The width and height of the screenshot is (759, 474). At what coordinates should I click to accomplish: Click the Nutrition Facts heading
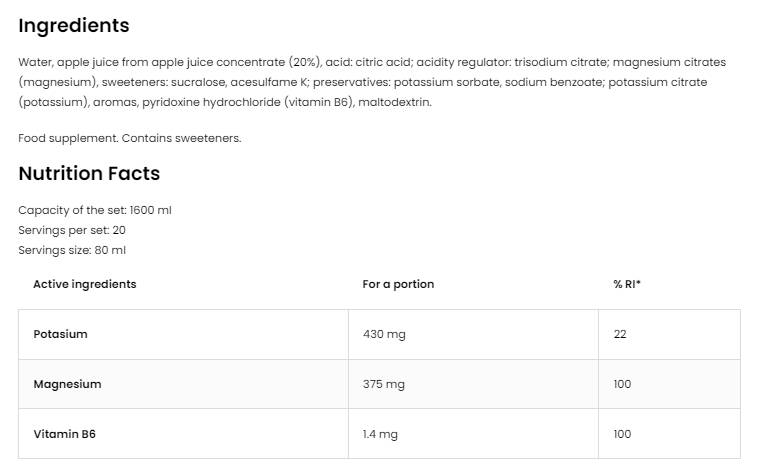(89, 173)
